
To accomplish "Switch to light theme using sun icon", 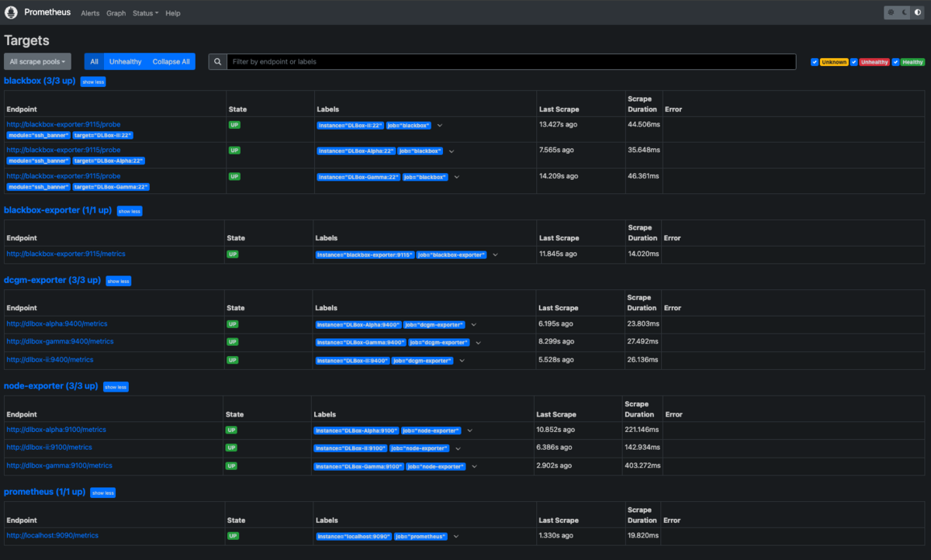I will point(891,12).
